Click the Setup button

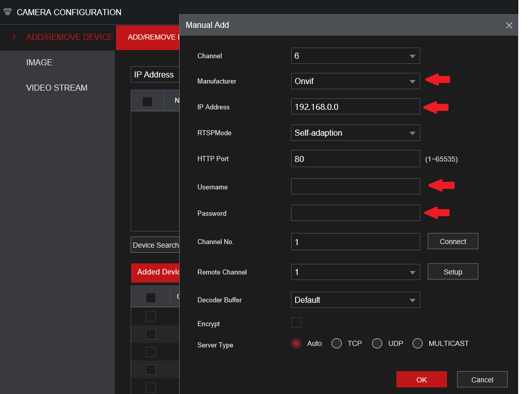point(453,271)
